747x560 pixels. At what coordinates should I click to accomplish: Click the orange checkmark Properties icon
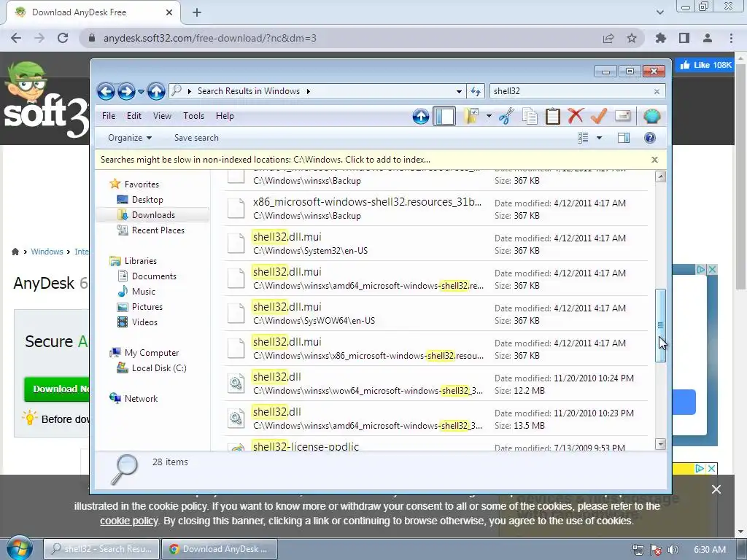[x=599, y=116]
